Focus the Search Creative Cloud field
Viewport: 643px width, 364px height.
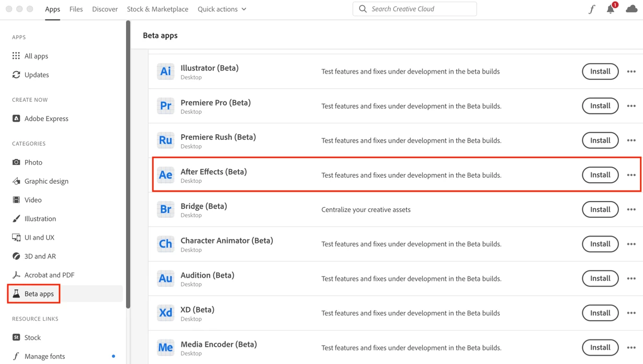point(415,9)
